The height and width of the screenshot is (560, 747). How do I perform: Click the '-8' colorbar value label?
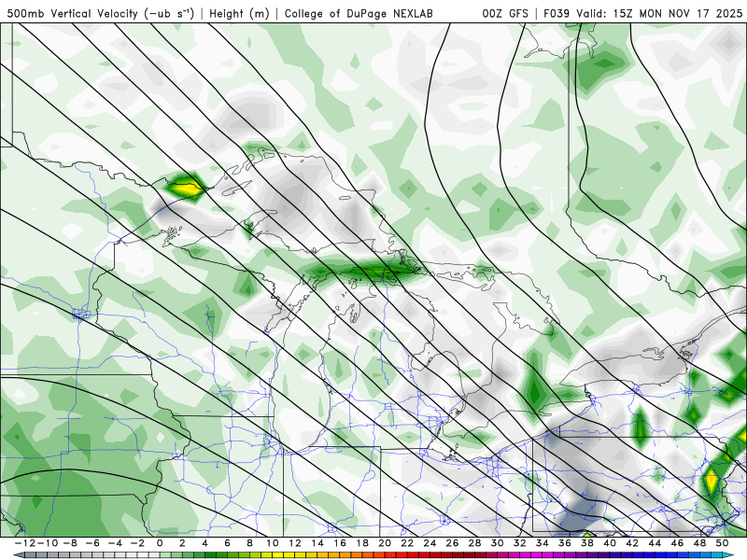(69, 543)
